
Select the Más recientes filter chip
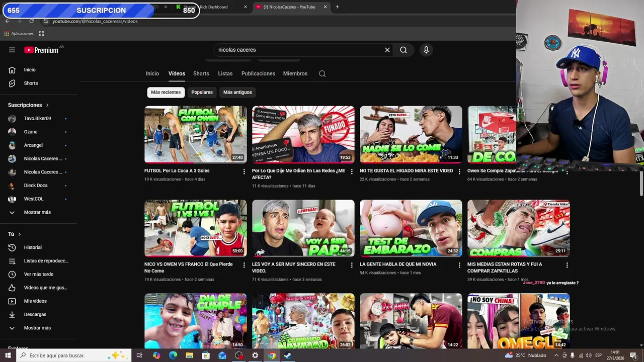(166, 93)
